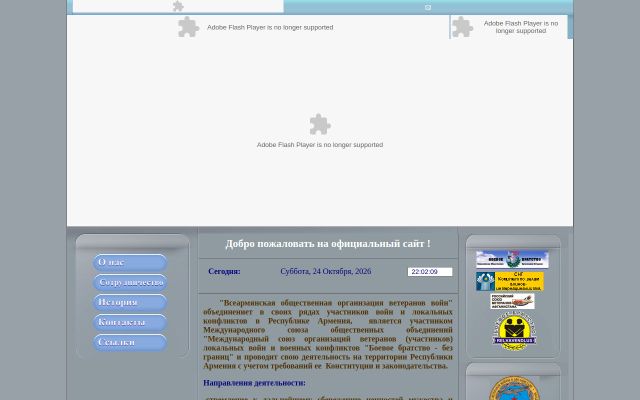Open the yellow СНГ committee banner
This screenshot has height=400, width=640.
510,281
